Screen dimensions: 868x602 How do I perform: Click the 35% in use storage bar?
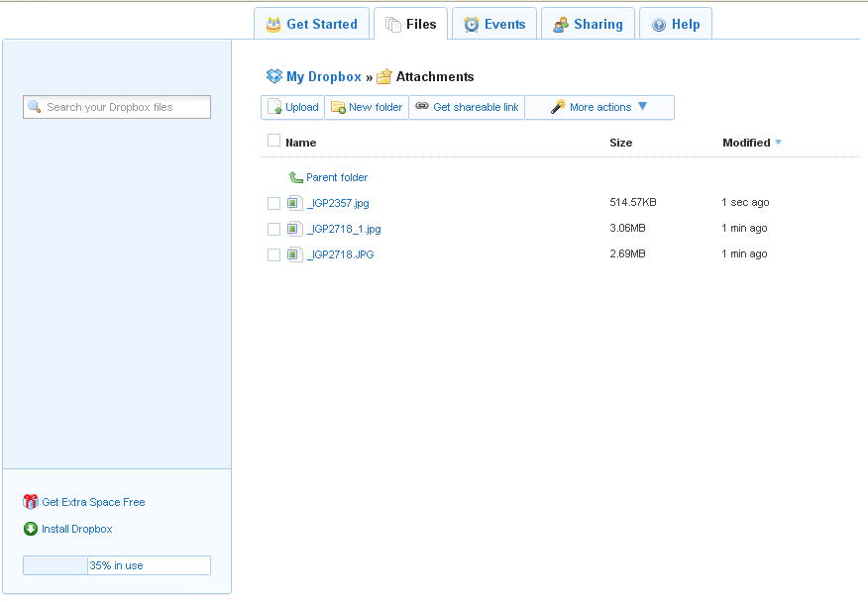(116, 564)
